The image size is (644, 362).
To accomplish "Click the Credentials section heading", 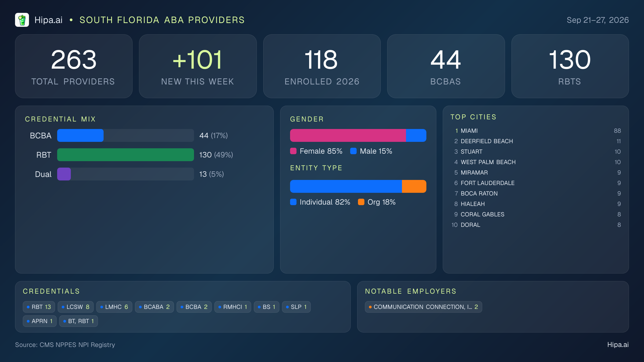I will tap(51, 291).
